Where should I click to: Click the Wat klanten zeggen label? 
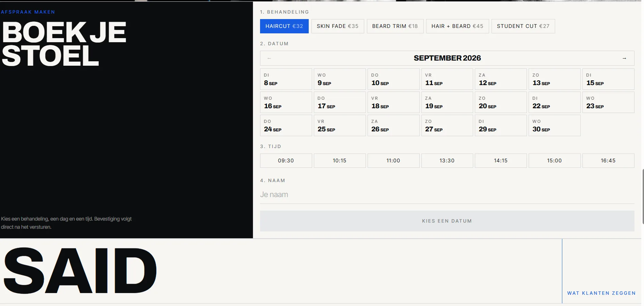click(x=601, y=293)
